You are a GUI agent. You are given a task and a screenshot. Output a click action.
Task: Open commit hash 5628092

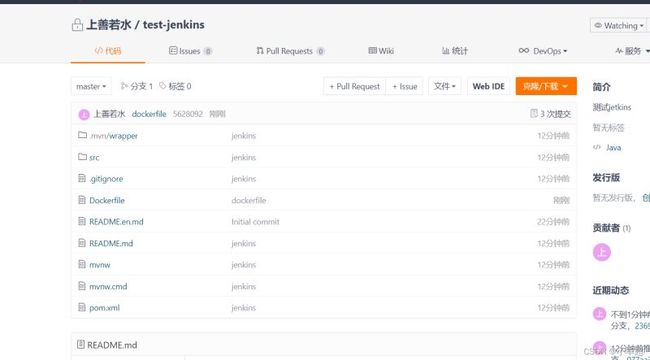click(188, 114)
